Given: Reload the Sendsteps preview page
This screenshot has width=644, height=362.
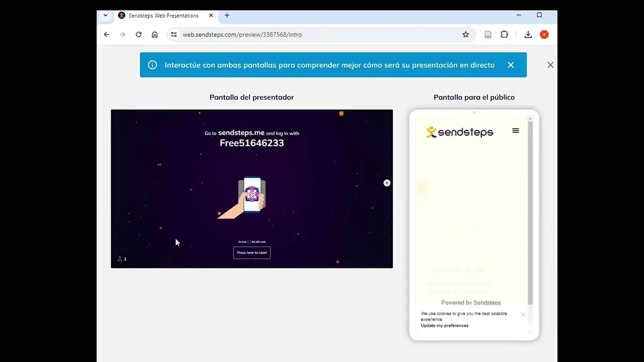Looking at the screenshot, I should click(138, 35).
